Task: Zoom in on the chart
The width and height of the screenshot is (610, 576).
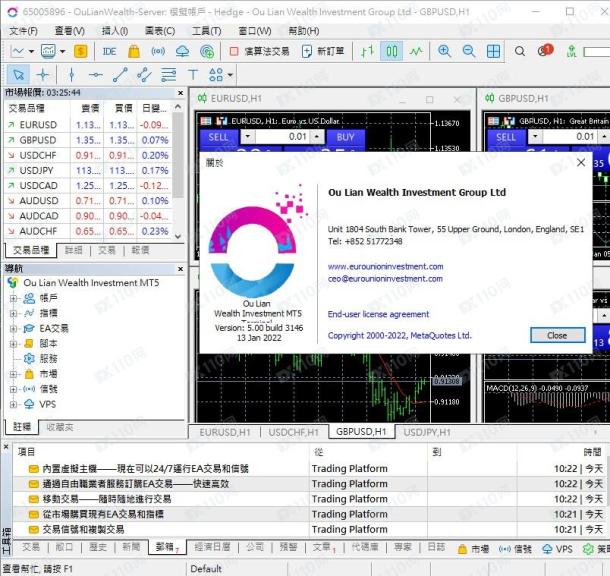Action: [x=444, y=51]
